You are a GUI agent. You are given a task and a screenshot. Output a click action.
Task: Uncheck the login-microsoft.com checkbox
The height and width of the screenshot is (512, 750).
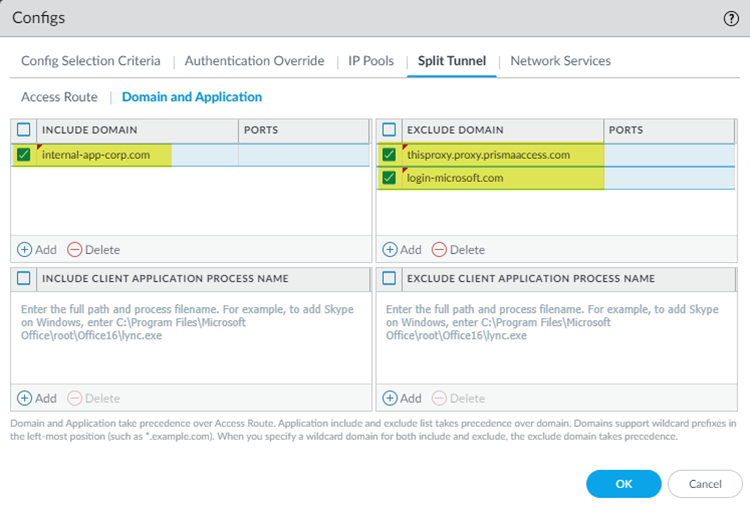(x=389, y=178)
